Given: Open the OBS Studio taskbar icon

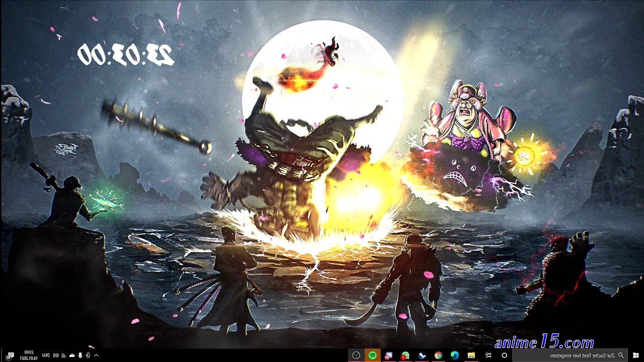Looking at the screenshot, I should [x=356, y=355].
